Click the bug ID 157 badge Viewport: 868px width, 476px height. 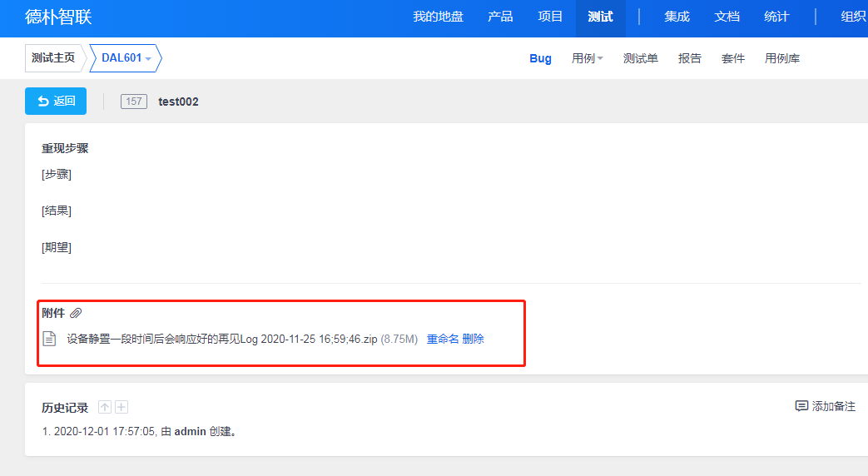pyautogui.click(x=134, y=102)
